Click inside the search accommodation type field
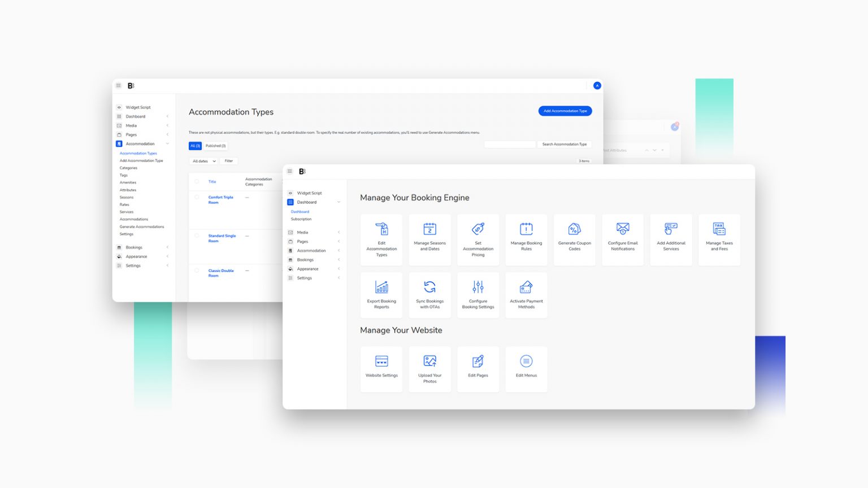 tap(510, 144)
